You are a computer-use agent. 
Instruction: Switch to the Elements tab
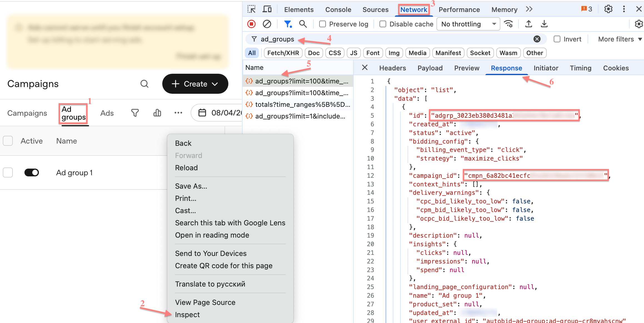tap(299, 9)
